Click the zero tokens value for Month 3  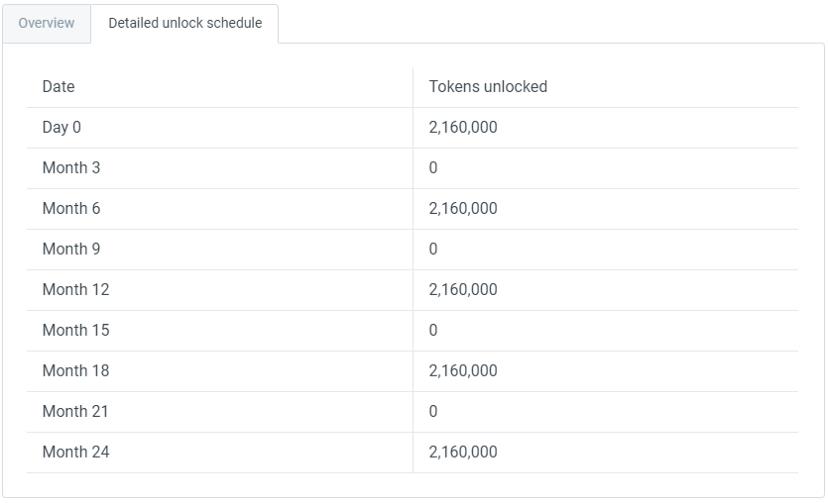(433, 168)
